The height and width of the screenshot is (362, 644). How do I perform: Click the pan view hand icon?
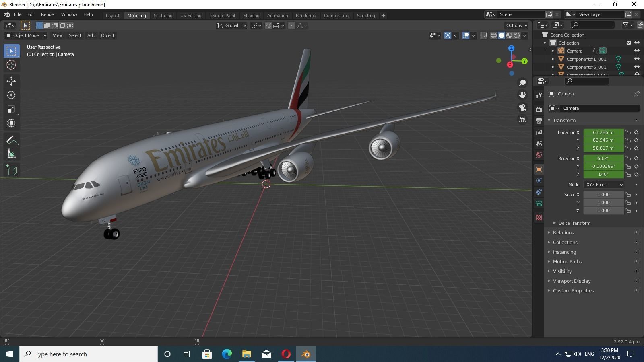[522, 95]
